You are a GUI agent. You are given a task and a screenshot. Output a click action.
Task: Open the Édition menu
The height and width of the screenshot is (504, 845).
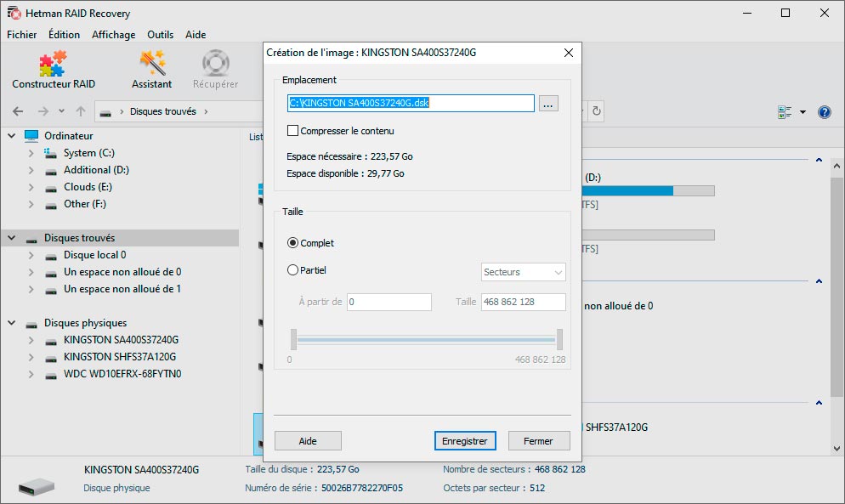tap(64, 35)
